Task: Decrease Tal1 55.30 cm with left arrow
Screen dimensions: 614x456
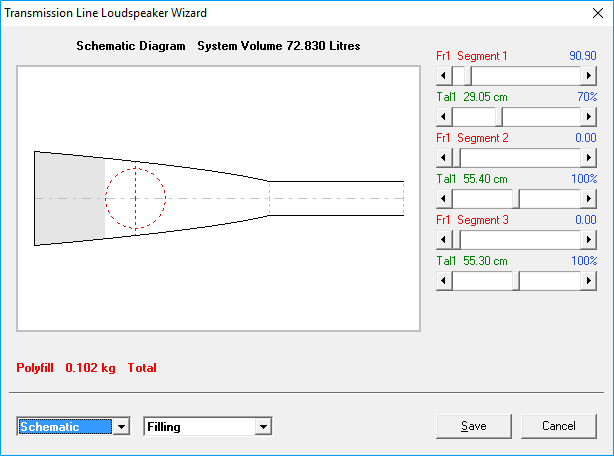Action: pyautogui.click(x=444, y=281)
